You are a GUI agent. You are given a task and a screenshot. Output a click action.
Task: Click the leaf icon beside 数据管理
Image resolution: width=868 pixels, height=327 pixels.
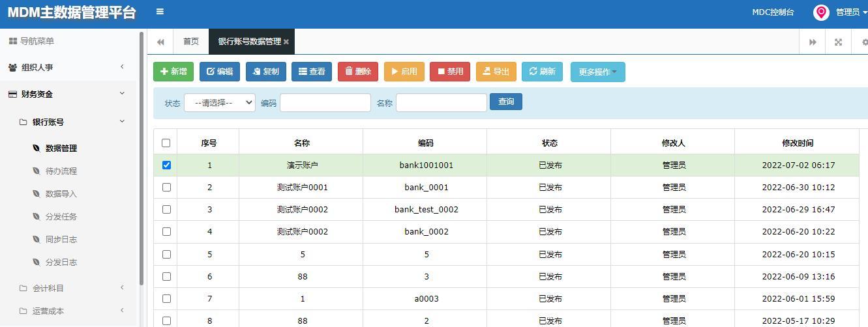coord(37,148)
